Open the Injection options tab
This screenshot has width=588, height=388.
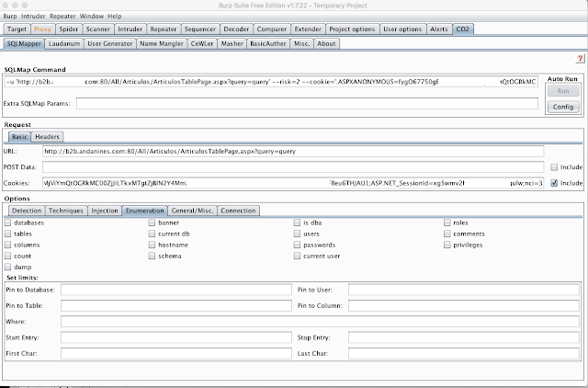pos(105,211)
